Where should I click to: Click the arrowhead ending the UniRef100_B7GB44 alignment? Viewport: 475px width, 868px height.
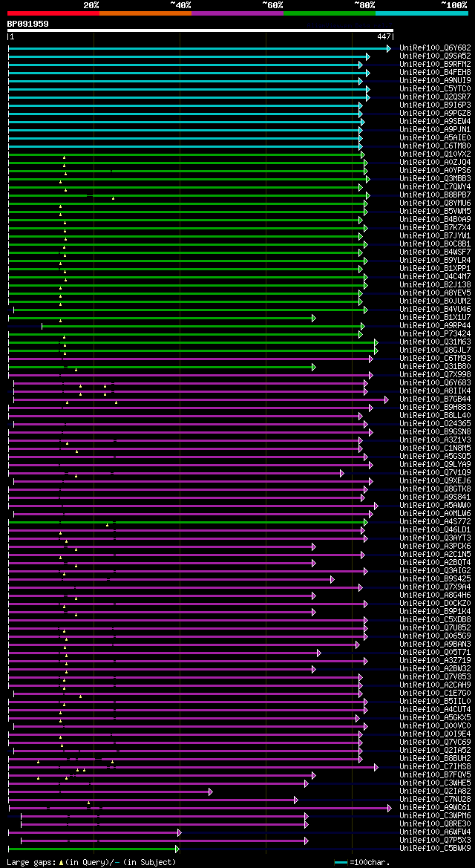387,399
